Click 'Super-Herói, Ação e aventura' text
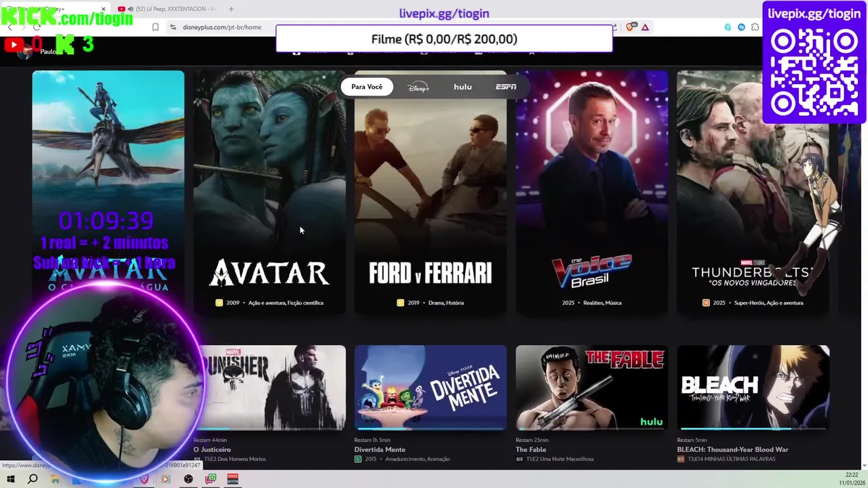Viewport: 868px width, 488px height. 768,303
